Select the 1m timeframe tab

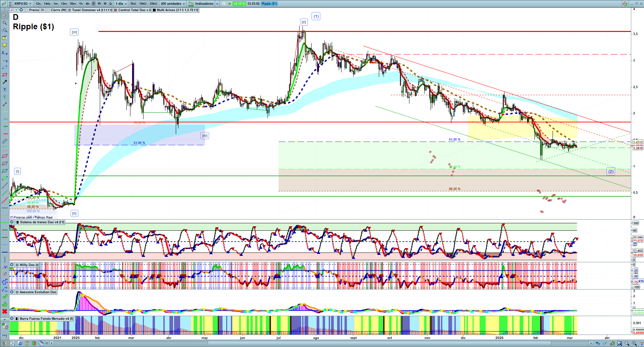(56, 4)
